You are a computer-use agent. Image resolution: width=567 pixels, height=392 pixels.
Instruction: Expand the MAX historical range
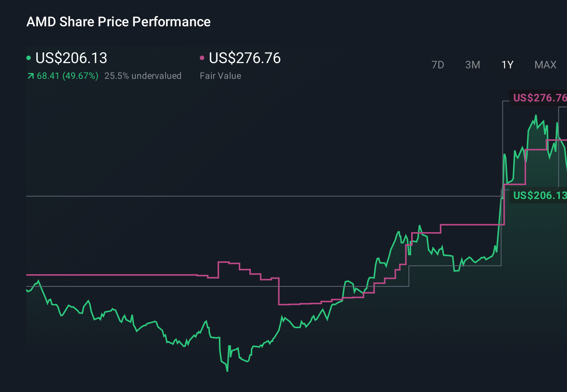pos(545,65)
